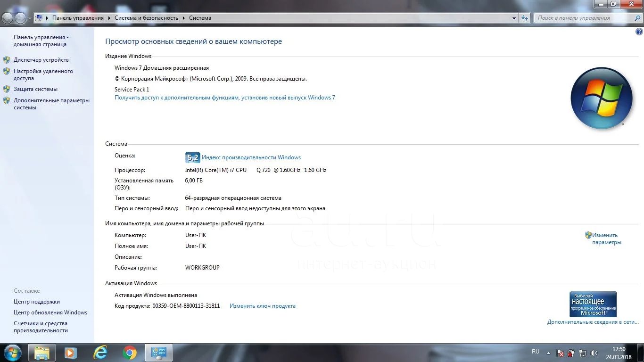
Task: Click the WORKGROUP value
Action: tap(202, 268)
